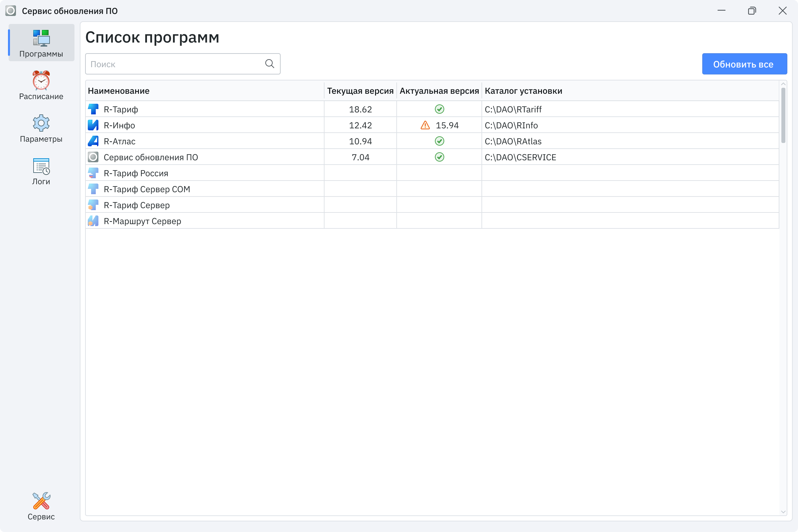Sort by Актуальная версия column header

coord(439,91)
